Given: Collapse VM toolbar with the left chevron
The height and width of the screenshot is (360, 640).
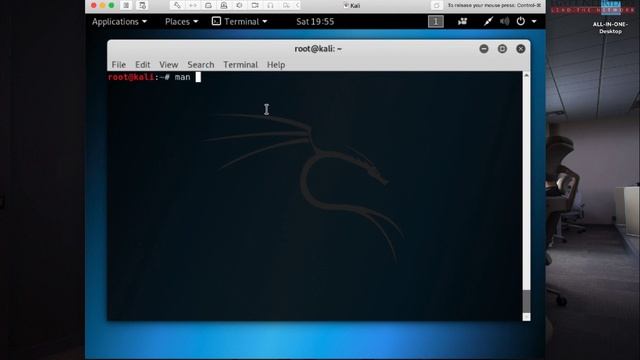Looking at the screenshot, I should [298, 5].
